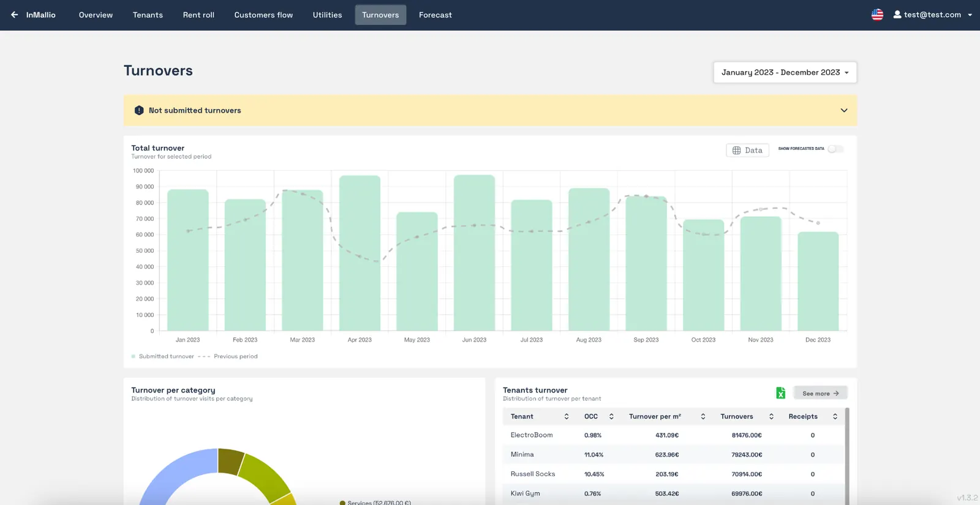Viewport: 980px width, 505px height.
Task: Open the language selector US flag
Action: tap(877, 15)
